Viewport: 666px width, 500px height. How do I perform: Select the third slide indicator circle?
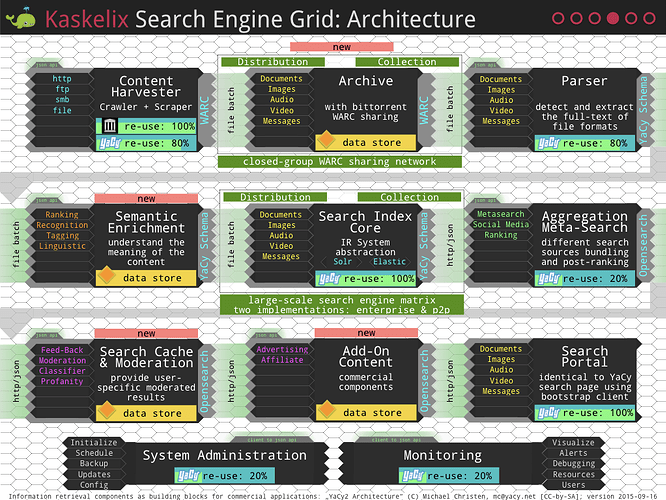(594, 18)
